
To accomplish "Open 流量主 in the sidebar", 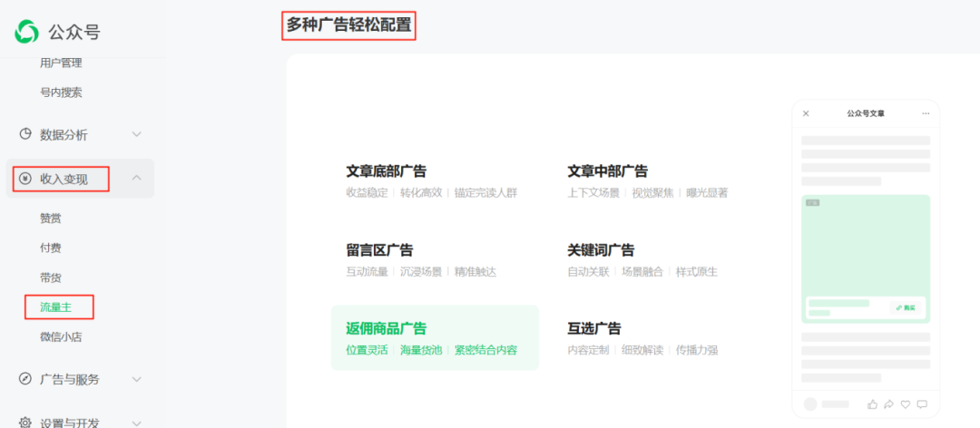I will pos(55,307).
